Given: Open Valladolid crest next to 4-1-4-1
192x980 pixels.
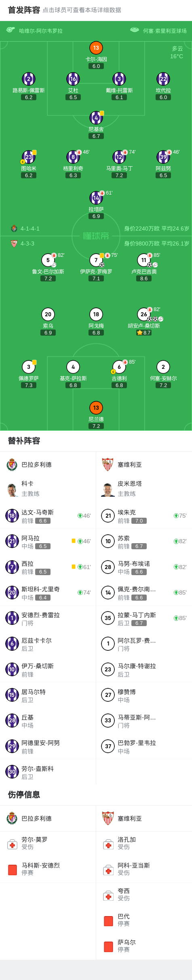Looking at the screenshot, I should tap(14, 229).
